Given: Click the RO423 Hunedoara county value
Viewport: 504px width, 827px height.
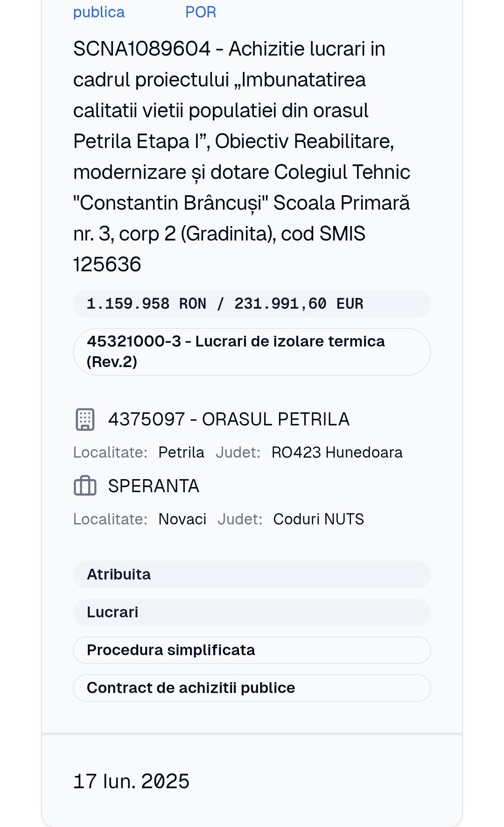Looking at the screenshot, I should click(337, 452).
